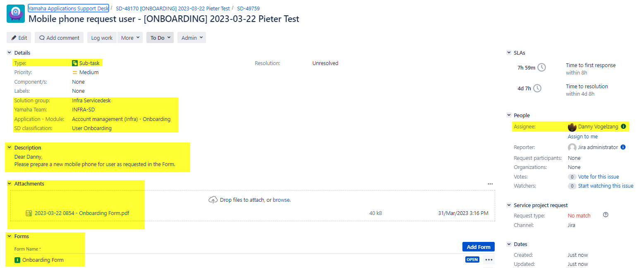The image size is (644, 268).
Task: Click the info icon beside Danny Vogelzang
Action: 623,127
